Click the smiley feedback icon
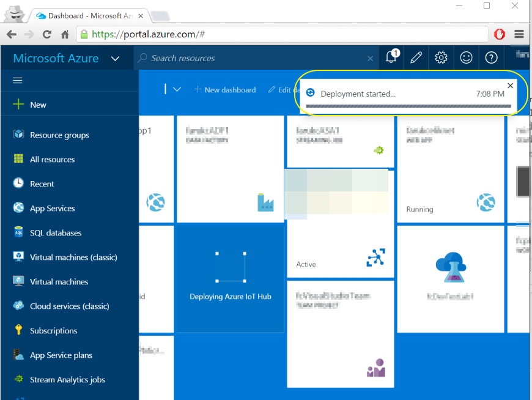 (466, 57)
